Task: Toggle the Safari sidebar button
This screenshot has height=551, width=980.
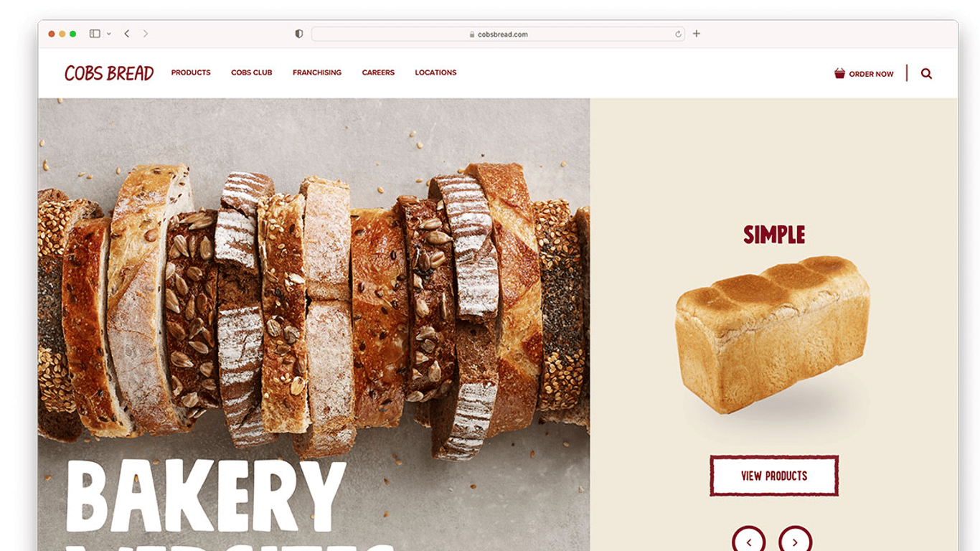Action: point(95,34)
